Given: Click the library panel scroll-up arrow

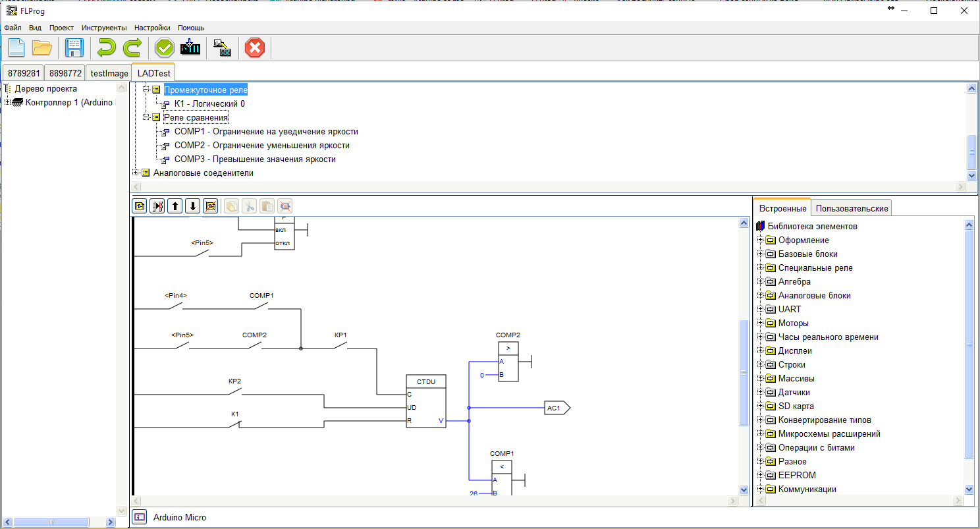Looking at the screenshot, I should coord(969,225).
